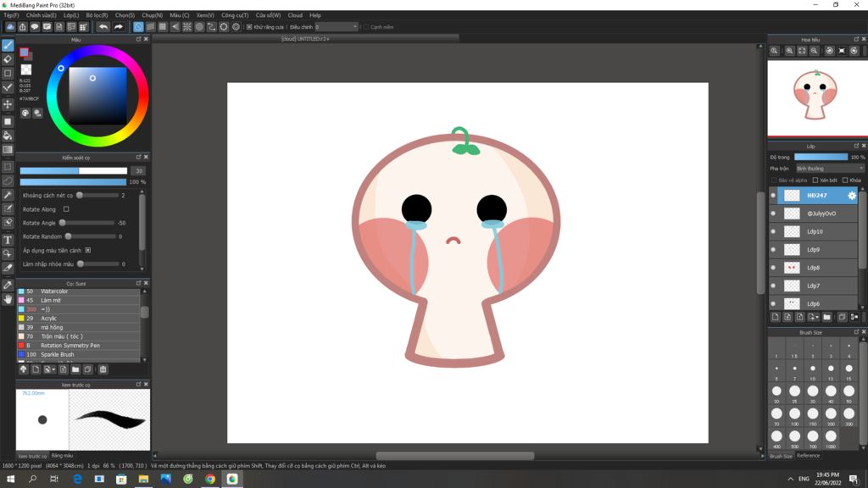
Task: Click the Dot tool icon below Eraser
Action: click(8, 73)
